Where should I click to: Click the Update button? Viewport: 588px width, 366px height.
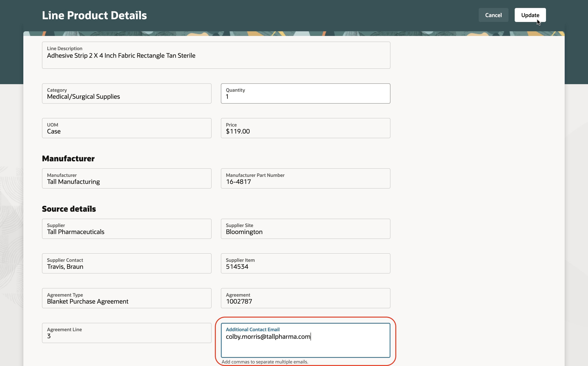click(530, 15)
